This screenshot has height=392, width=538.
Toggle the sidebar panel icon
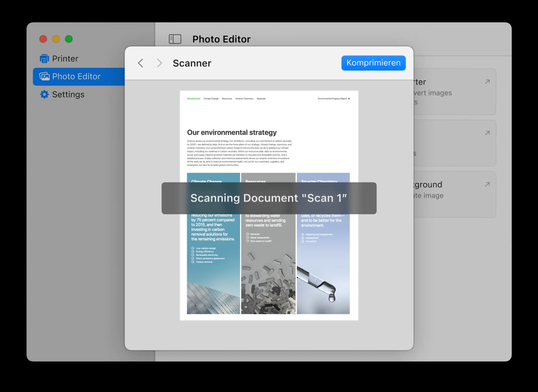(x=175, y=39)
